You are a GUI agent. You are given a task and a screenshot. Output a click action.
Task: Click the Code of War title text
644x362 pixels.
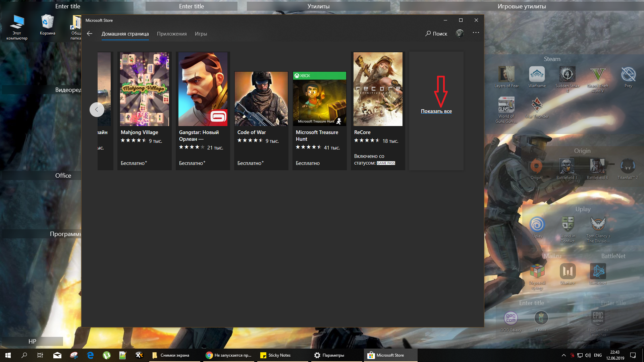pyautogui.click(x=252, y=132)
